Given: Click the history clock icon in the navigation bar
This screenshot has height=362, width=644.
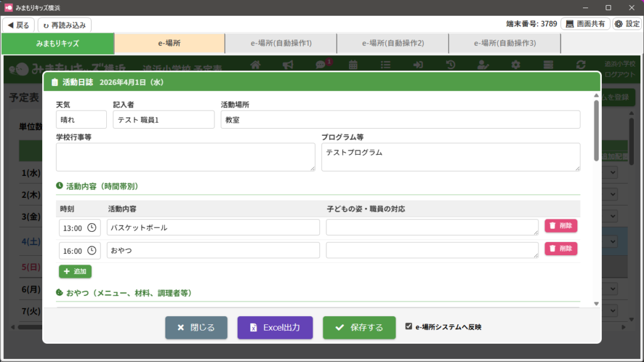Looking at the screenshot, I should pyautogui.click(x=451, y=65).
